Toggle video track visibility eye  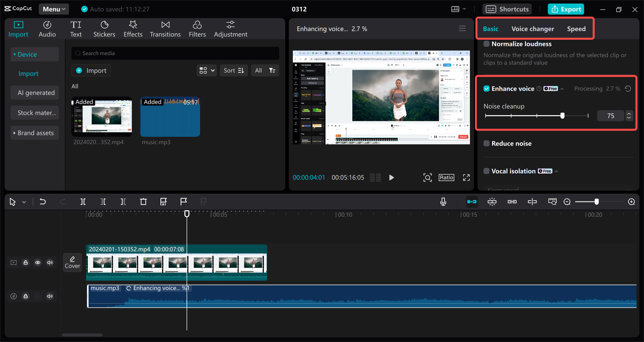click(x=38, y=263)
